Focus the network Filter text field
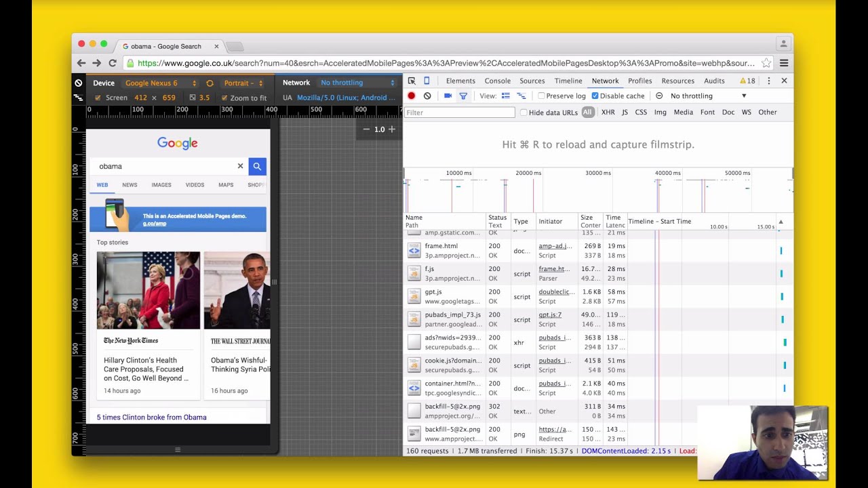Image resolution: width=868 pixels, height=488 pixels. pos(460,113)
